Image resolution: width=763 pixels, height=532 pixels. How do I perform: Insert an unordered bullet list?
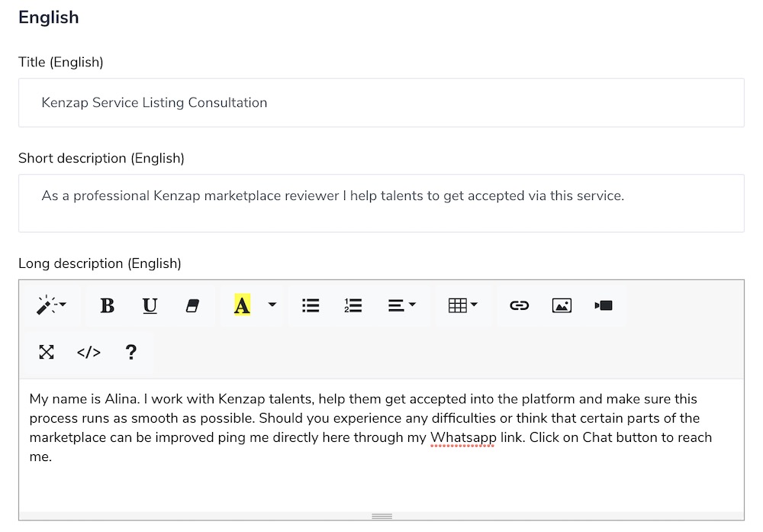[x=311, y=305]
